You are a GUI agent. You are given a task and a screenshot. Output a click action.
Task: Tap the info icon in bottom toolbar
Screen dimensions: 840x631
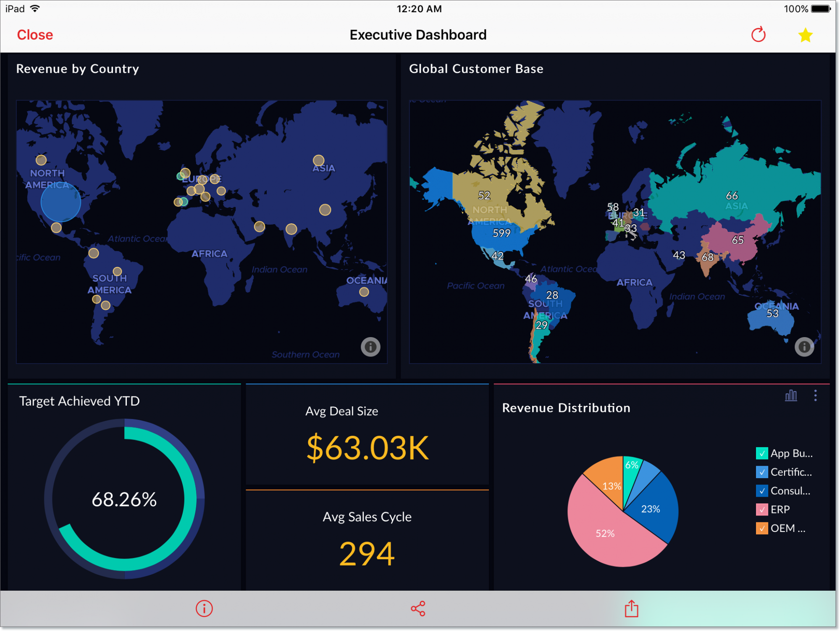[204, 608]
